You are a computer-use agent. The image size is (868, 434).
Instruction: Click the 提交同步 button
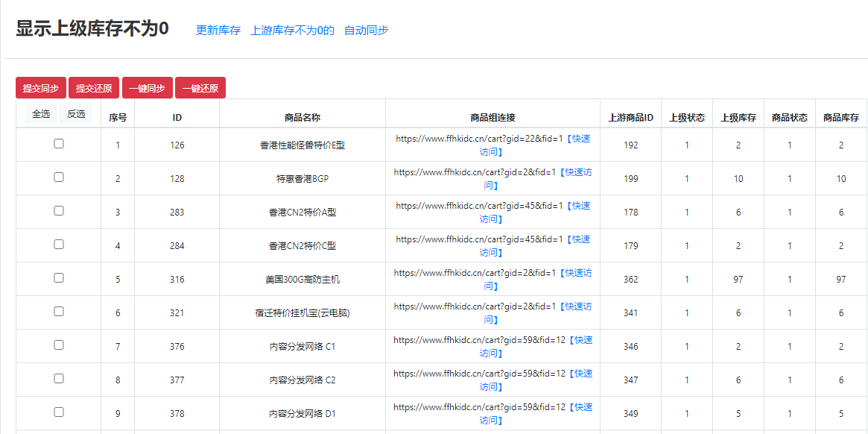tap(41, 88)
